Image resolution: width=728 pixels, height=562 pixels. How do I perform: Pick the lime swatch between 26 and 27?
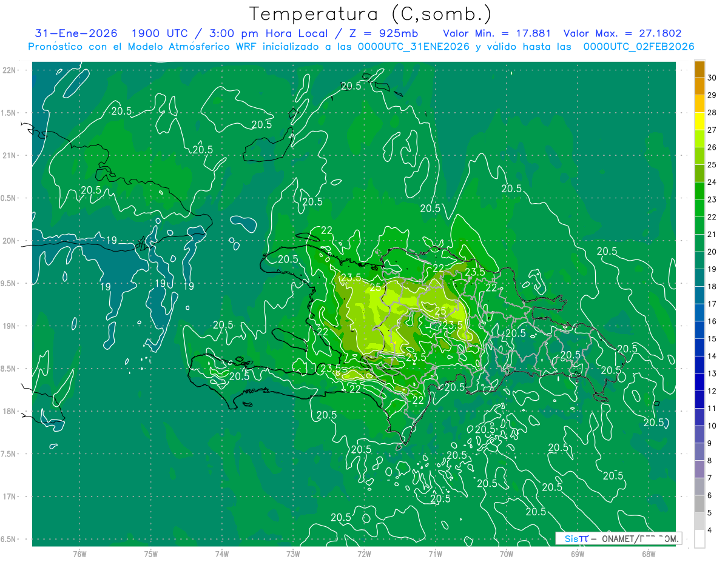[x=699, y=138]
